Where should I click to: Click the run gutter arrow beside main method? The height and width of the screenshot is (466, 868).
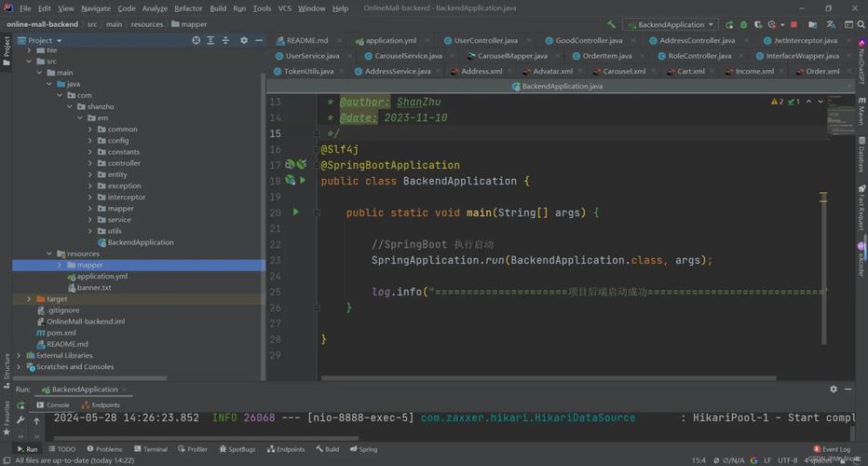coord(295,212)
